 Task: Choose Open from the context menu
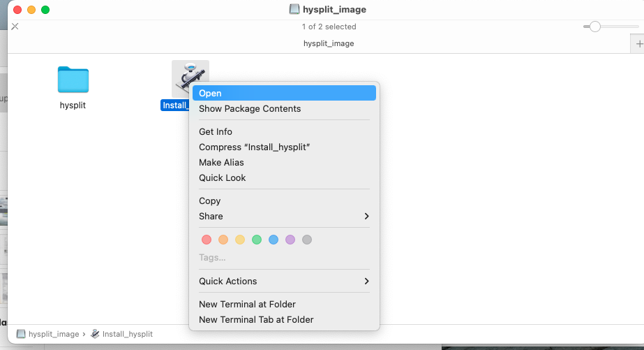284,93
